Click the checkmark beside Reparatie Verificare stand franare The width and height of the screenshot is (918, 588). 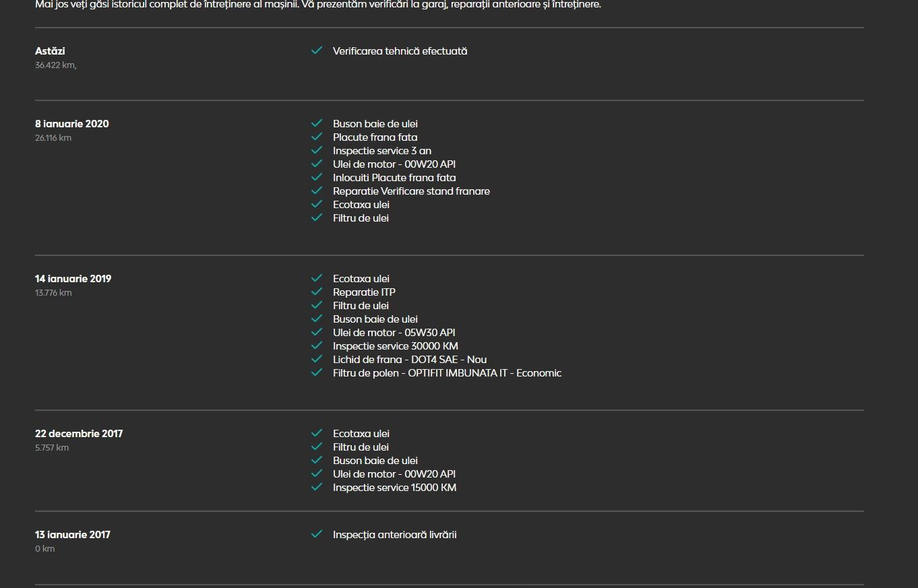(317, 191)
